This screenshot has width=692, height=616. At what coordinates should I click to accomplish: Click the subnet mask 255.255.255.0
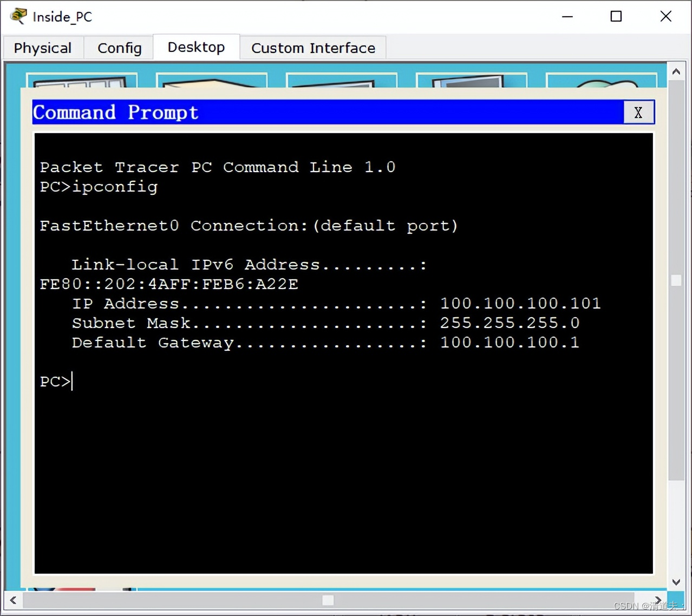[510, 323]
